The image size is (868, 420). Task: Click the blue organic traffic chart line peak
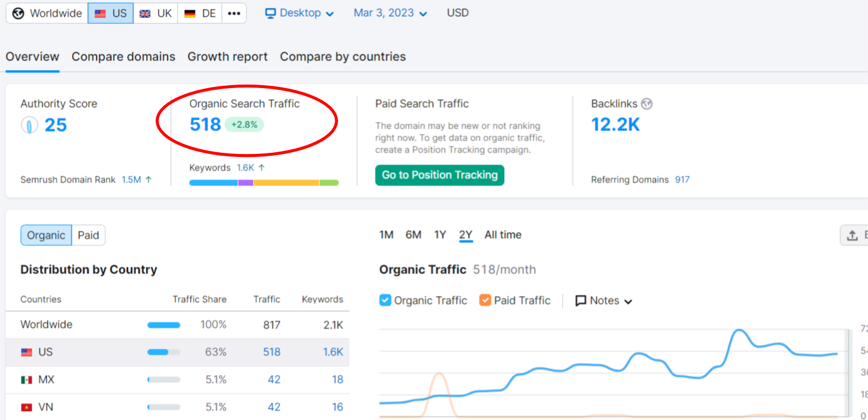click(739, 331)
